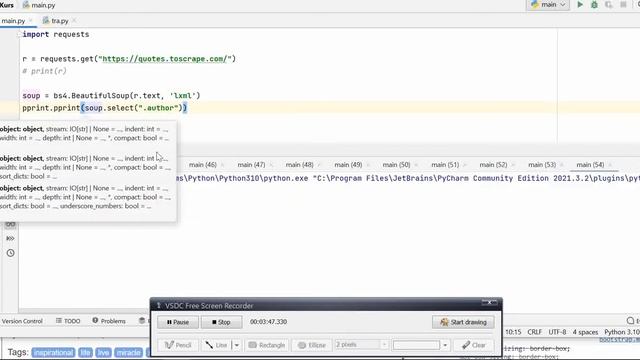Select the Rectangle tool in VSDC recorder
Image resolution: width=640 pixels, height=360 pixels.
[267, 345]
